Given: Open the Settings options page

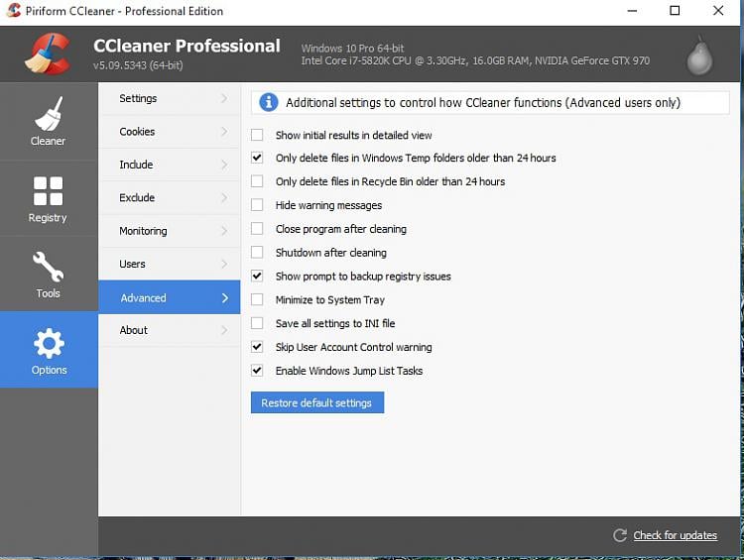Looking at the screenshot, I should click(x=170, y=98).
